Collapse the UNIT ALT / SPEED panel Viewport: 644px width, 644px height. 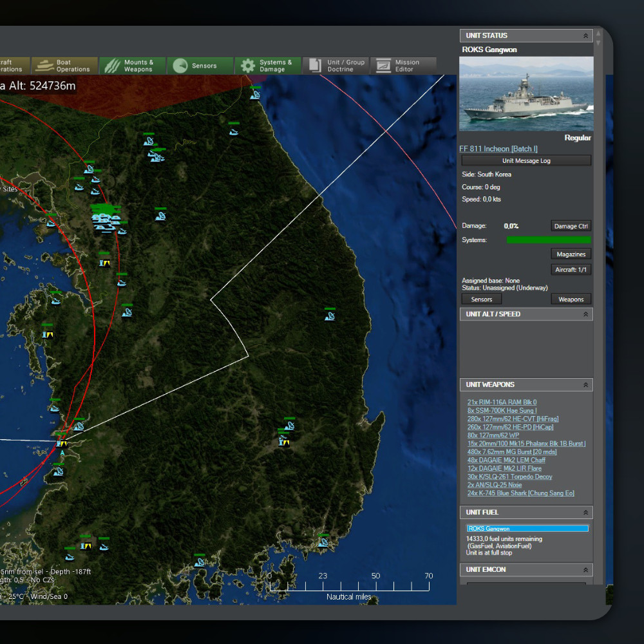(585, 314)
